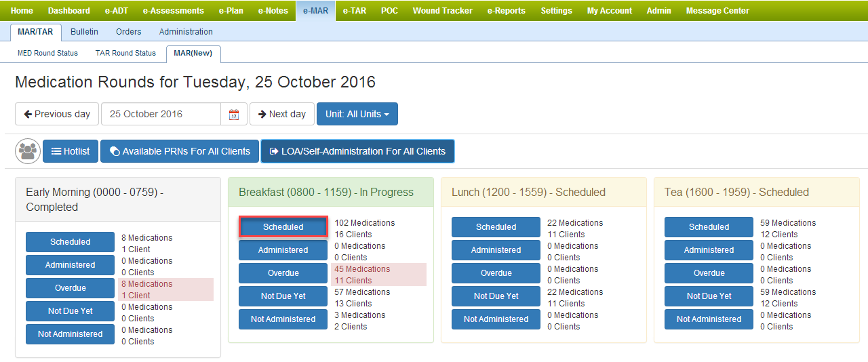Click the 25 October 2016 date field
Viewport: 868px width, 362px height.
(161, 114)
